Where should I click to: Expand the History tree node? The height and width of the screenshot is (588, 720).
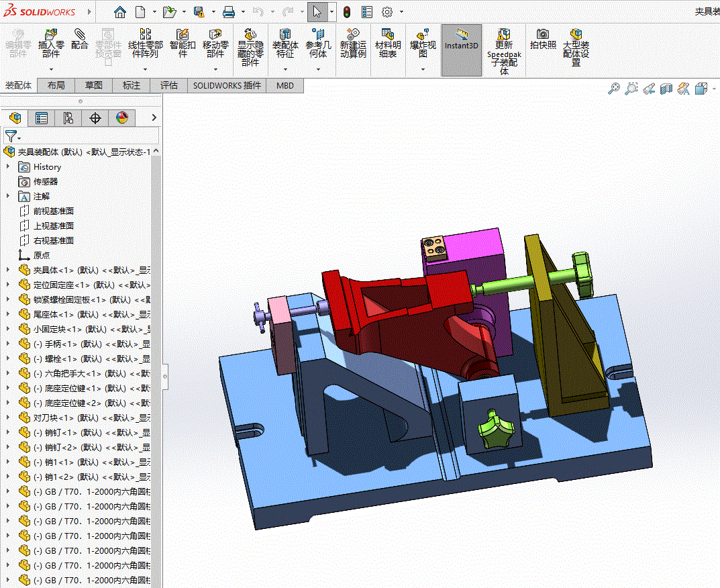(x=8, y=166)
